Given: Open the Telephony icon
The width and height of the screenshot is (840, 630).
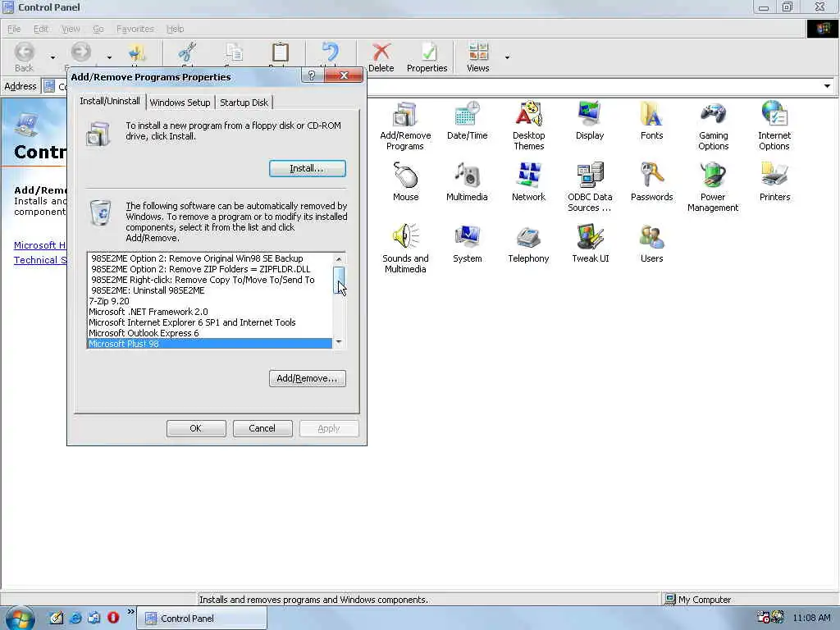Looking at the screenshot, I should click(528, 244).
